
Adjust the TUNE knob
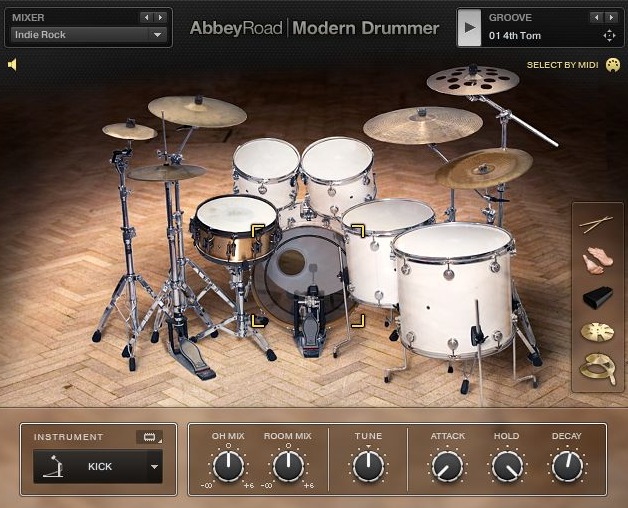point(368,466)
